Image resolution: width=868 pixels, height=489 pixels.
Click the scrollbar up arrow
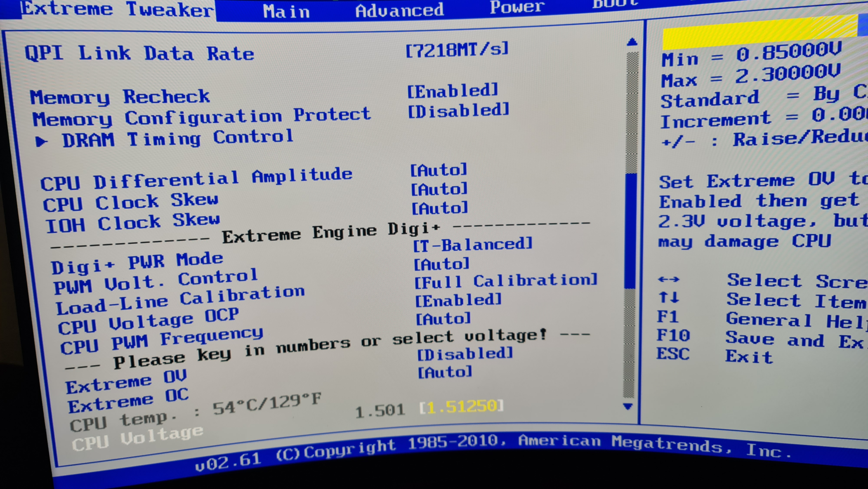pyautogui.click(x=632, y=42)
